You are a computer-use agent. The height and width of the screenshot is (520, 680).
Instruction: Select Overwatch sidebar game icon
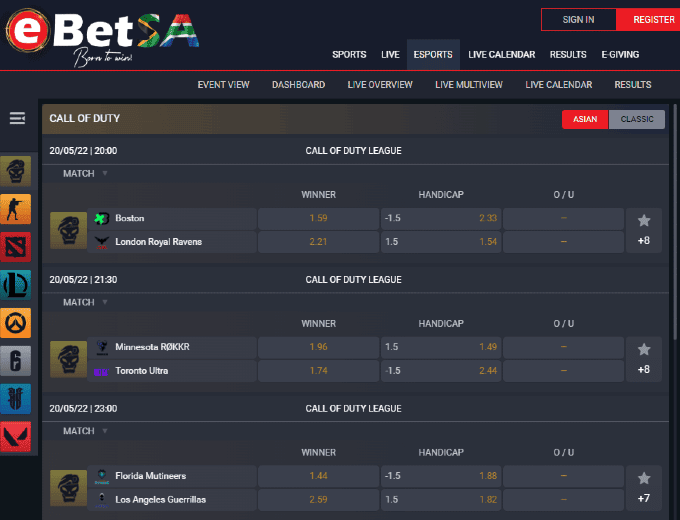[16, 323]
